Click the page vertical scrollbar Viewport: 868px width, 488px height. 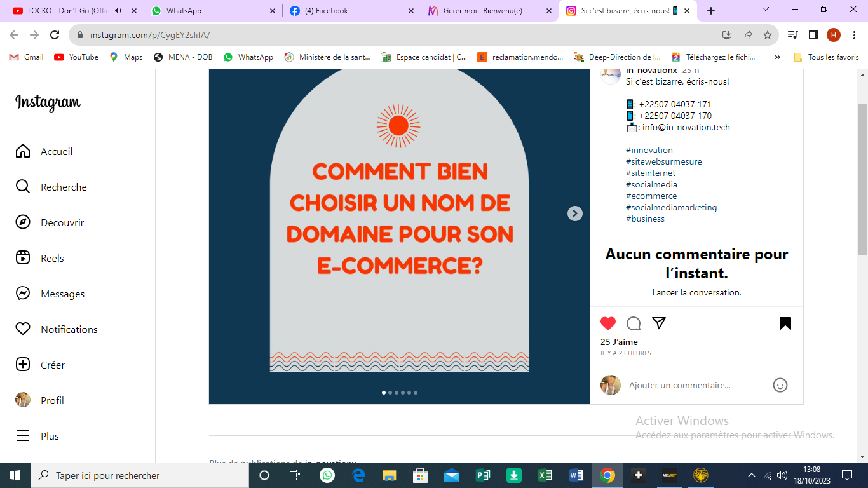pyautogui.click(x=862, y=178)
